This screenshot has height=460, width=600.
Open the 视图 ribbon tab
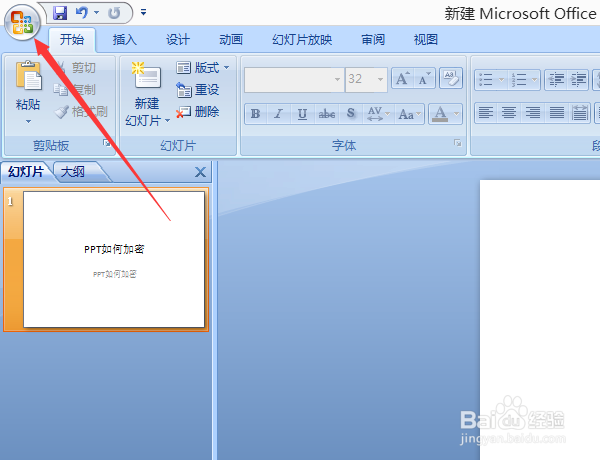point(426,39)
